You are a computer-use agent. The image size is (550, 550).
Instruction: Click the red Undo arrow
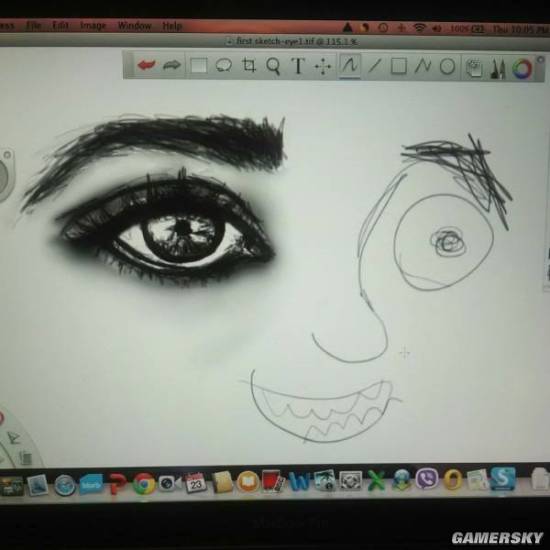pos(146,65)
